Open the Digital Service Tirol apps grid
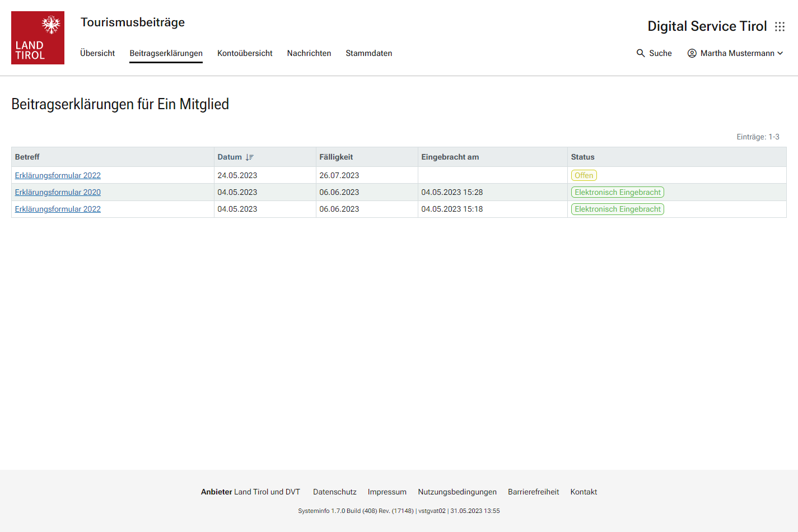Viewport: 798px width, 532px height. (x=780, y=27)
